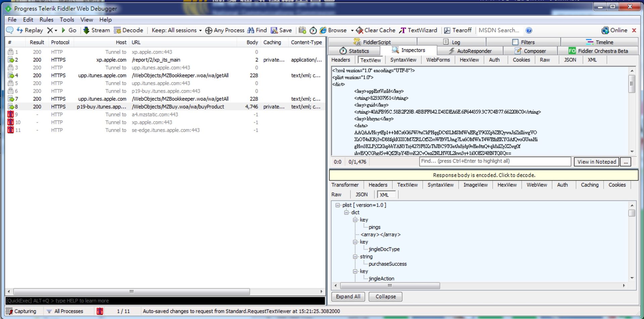Click session 4 HTTPS icon
644x319 pixels.
tap(11, 75)
